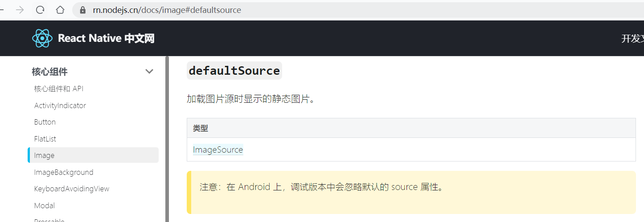Follow the ImageSource type link
Screen dimensions: 644x222
[x=218, y=149]
